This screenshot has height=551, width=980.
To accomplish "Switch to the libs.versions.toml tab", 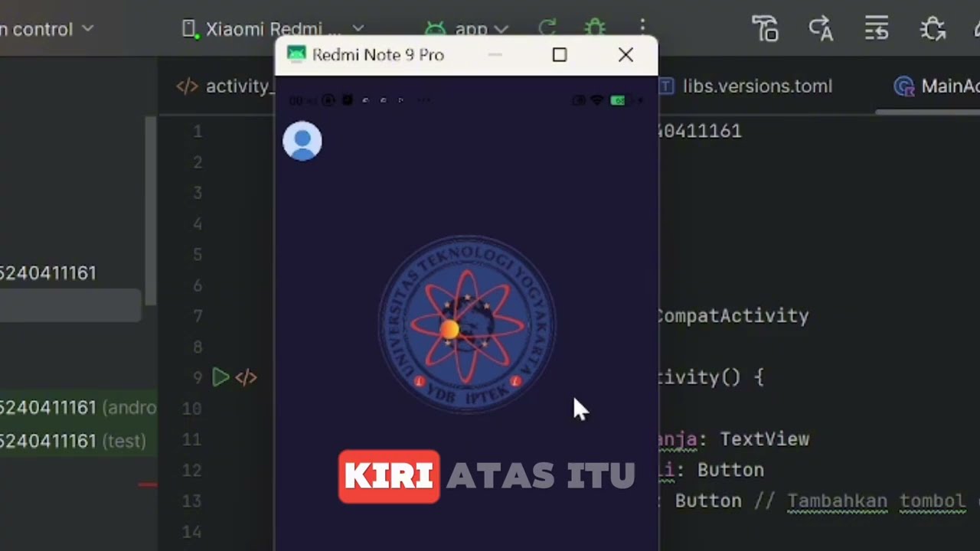I will (x=746, y=86).
